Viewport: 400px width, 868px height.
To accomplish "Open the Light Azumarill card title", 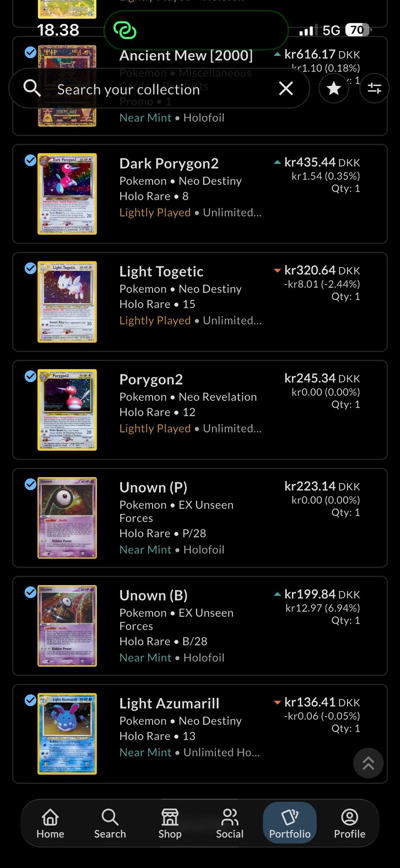I will coord(169,703).
